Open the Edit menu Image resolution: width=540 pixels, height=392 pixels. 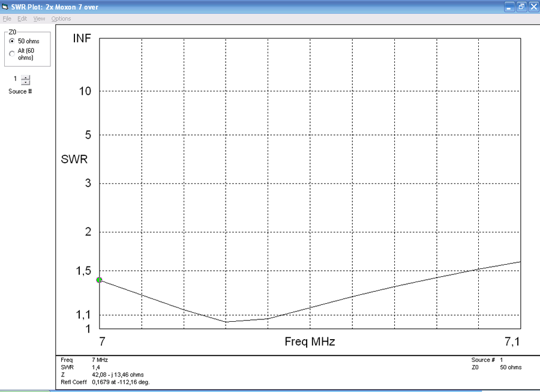point(22,19)
